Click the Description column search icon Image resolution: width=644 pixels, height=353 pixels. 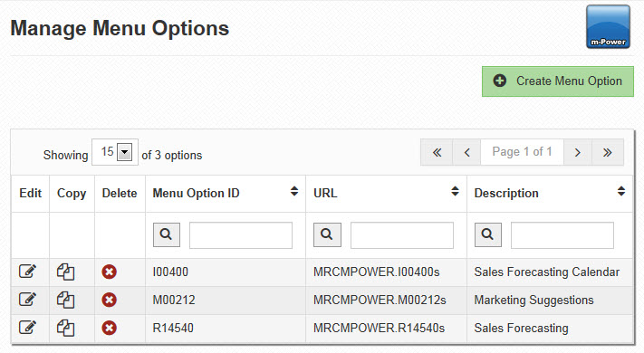pyautogui.click(x=488, y=234)
